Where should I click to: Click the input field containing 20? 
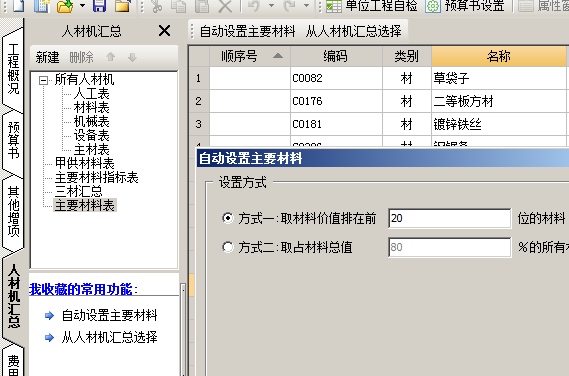(x=450, y=218)
